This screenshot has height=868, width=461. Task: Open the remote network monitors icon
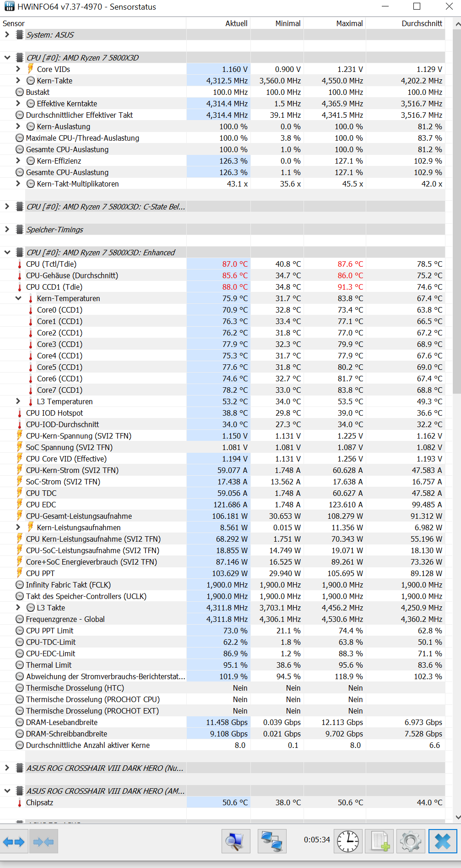272,841
